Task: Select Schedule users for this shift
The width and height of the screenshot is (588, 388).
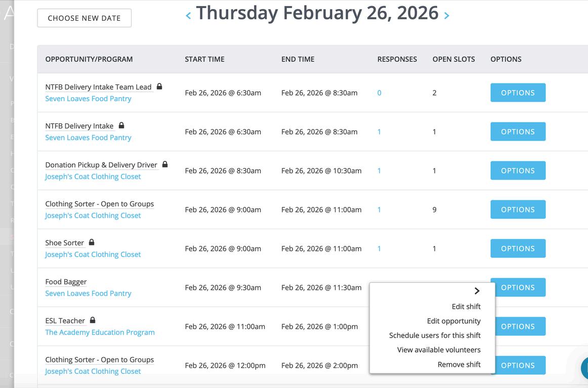Action: point(435,335)
